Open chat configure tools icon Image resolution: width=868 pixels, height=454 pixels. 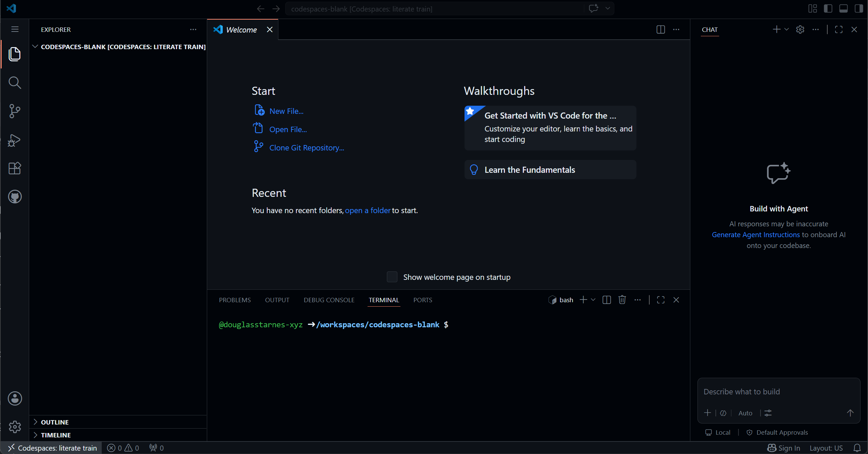click(768, 413)
